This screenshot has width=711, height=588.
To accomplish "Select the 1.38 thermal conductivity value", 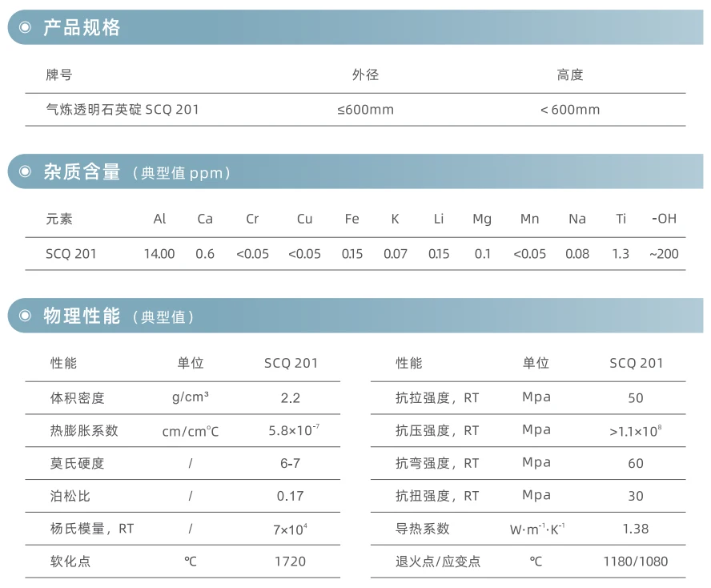I will click(636, 529).
